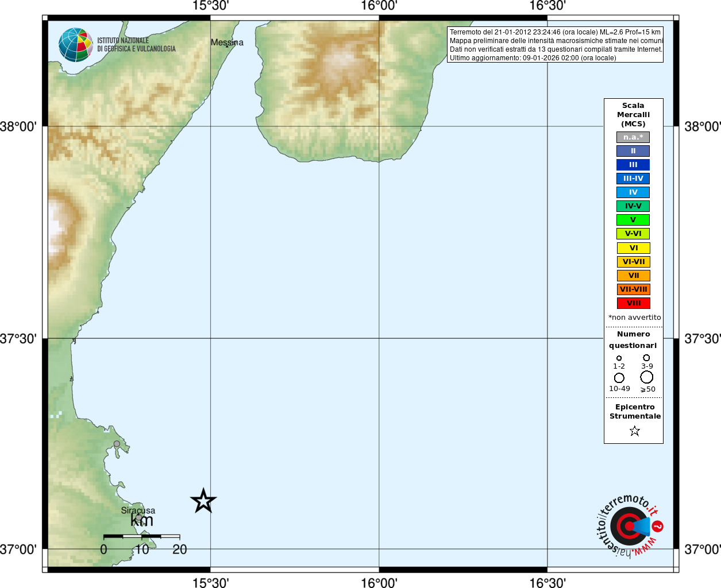The height and width of the screenshot is (588, 721).
Task: Click the top 16°30' longitude label
Action: pyautogui.click(x=548, y=6)
